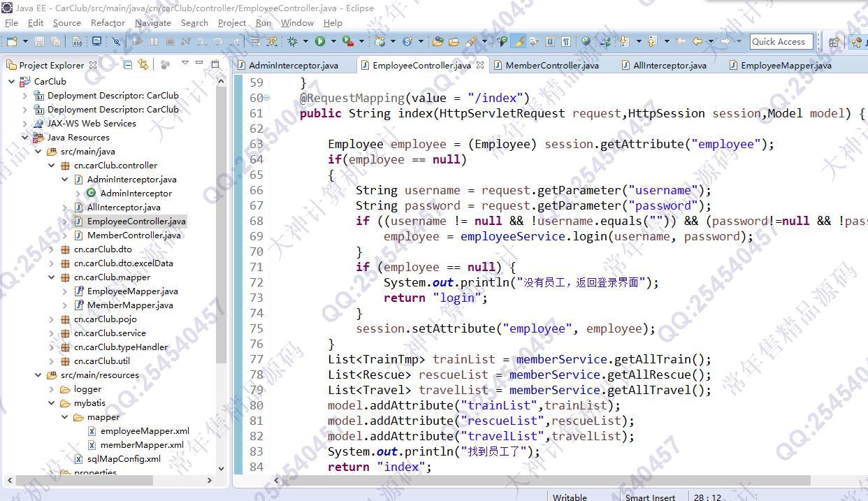Open Project Explorer view menu triangle
Viewport: 868px width, 501px height.
pos(185,63)
